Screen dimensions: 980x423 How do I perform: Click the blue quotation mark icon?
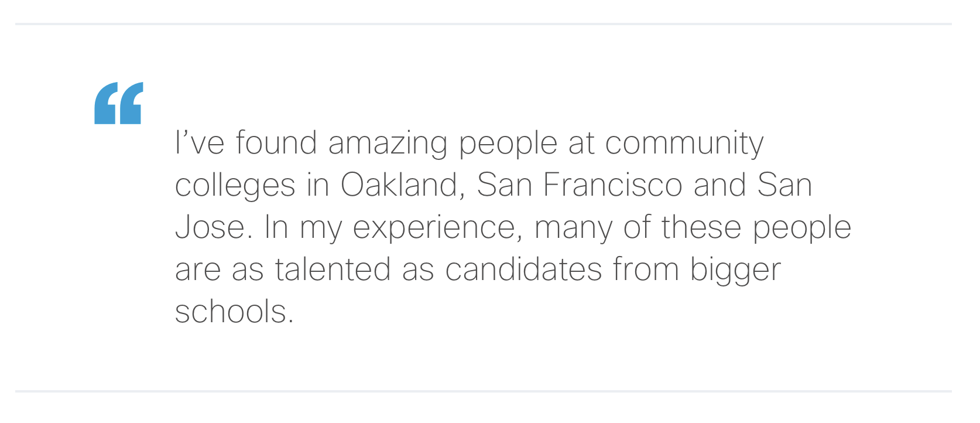[119, 103]
